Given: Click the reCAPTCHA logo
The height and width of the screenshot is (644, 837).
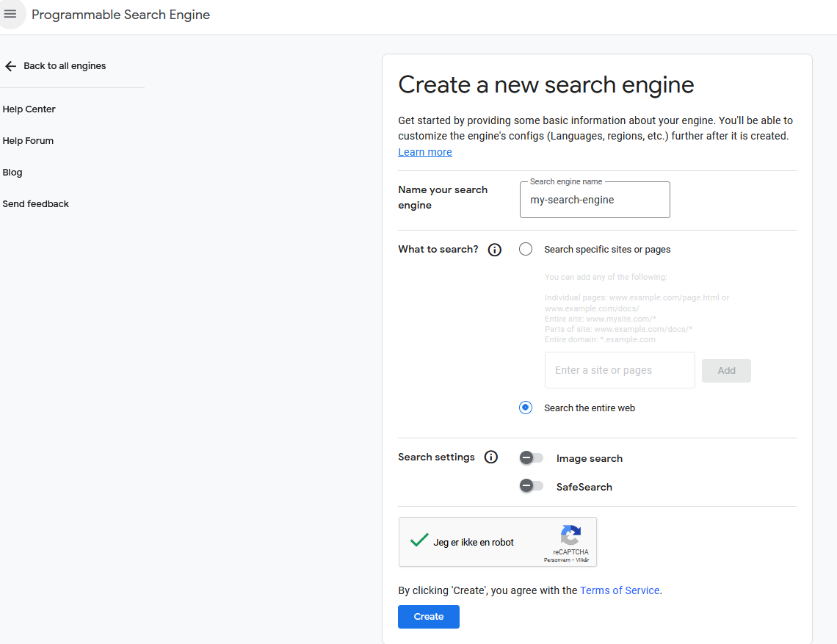Looking at the screenshot, I should point(570,535).
